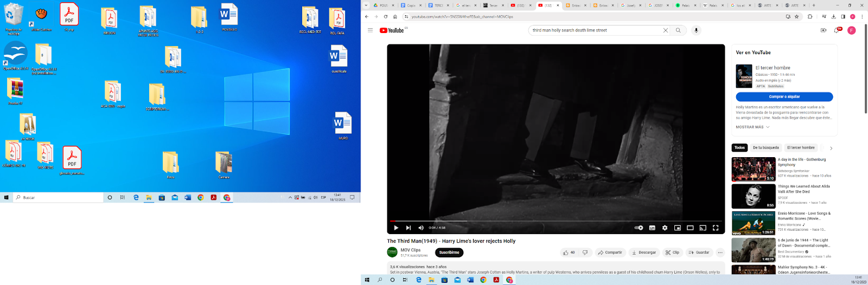This screenshot has width=868, height=285.
Task: Mute the YouTube player volume
Action: coord(421,228)
